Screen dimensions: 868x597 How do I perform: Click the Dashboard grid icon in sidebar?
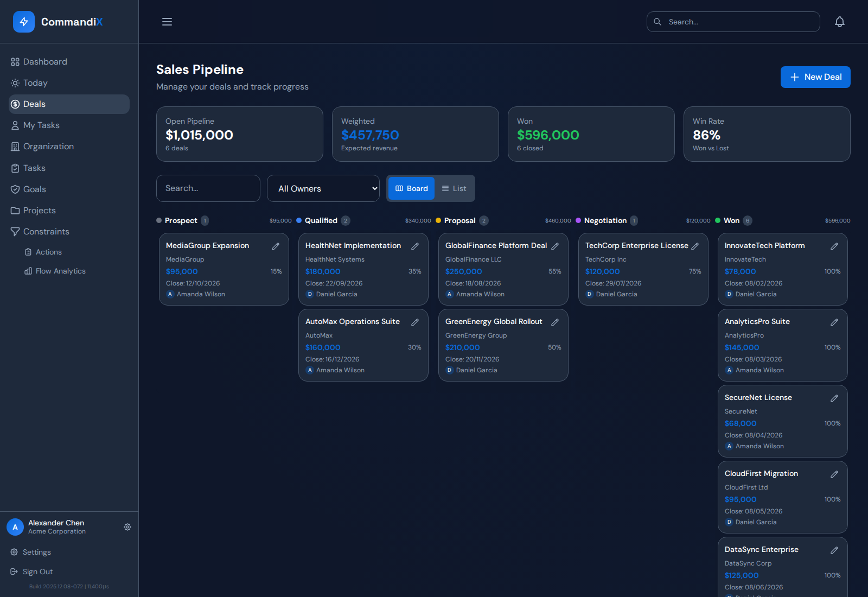pyautogui.click(x=15, y=62)
